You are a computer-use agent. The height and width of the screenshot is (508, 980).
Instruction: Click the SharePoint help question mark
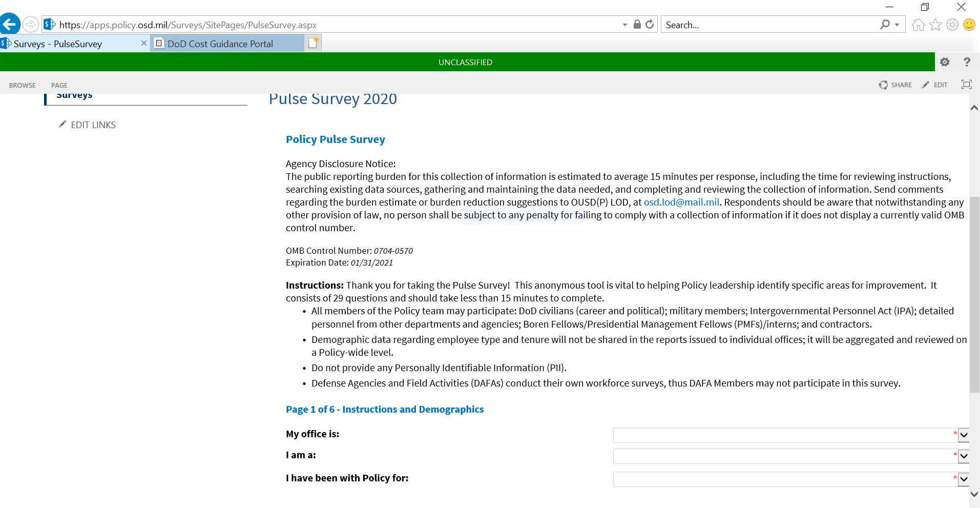[967, 62]
